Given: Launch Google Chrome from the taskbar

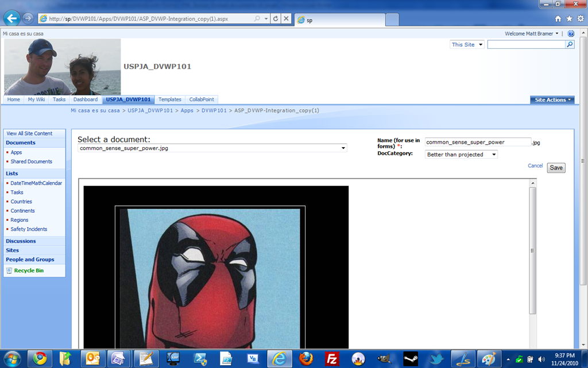Looking at the screenshot, I should [x=40, y=359].
